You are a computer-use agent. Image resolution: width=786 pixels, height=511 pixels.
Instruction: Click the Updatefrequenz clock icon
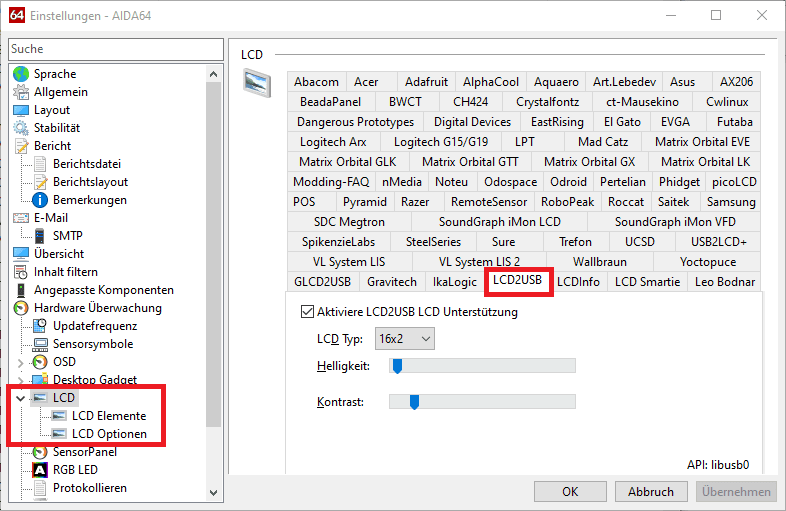[x=40, y=326]
